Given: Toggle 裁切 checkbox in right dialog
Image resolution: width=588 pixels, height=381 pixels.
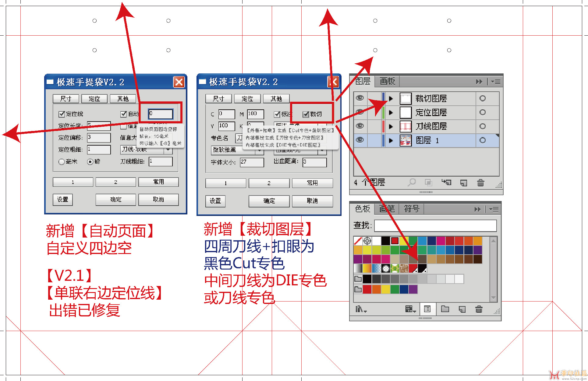Looking at the screenshot, I should [x=306, y=114].
